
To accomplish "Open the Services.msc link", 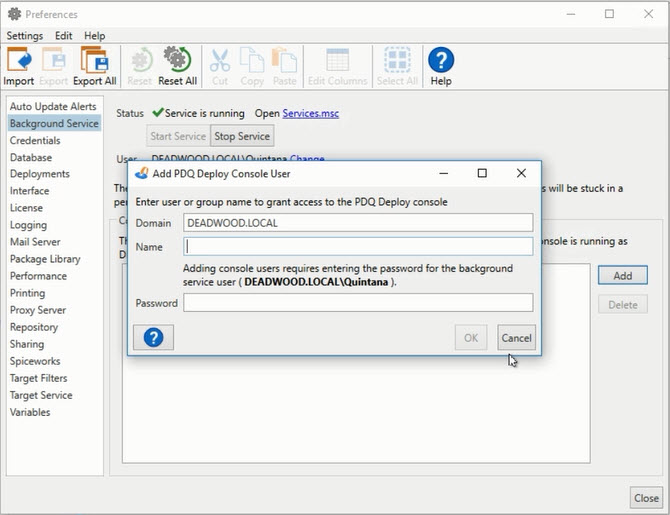I will click(311, 113).
